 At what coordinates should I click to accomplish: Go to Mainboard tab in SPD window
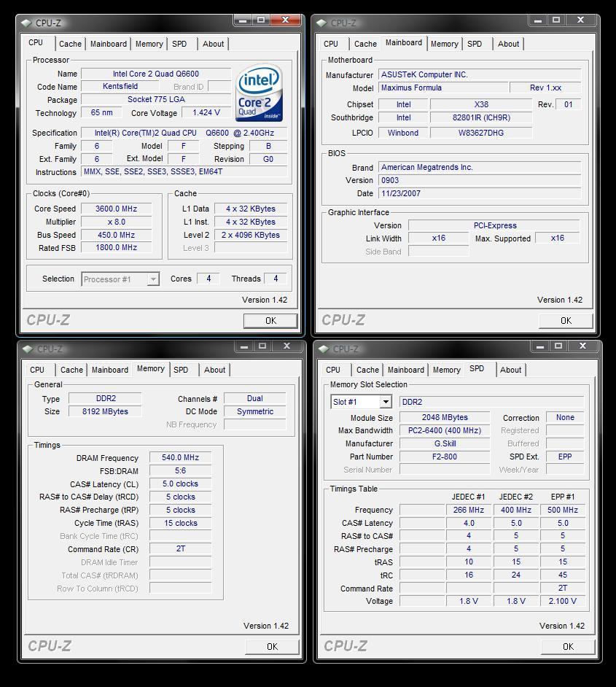coord(406,370)
